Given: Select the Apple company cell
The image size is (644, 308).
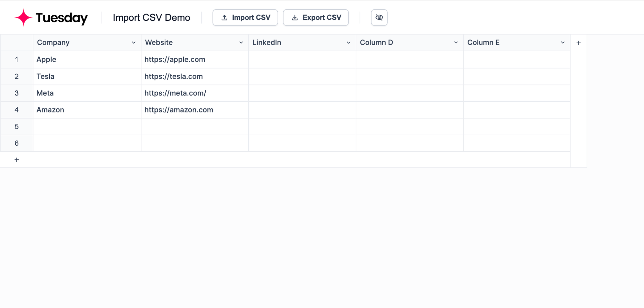Looking at the screenshot, I should [87, 60].
